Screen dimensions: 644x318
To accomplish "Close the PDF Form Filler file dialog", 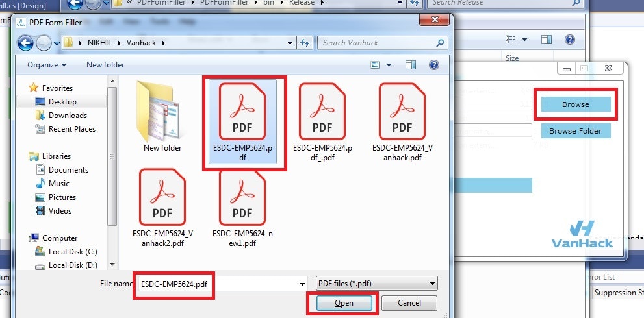I will tap(435, 19).
